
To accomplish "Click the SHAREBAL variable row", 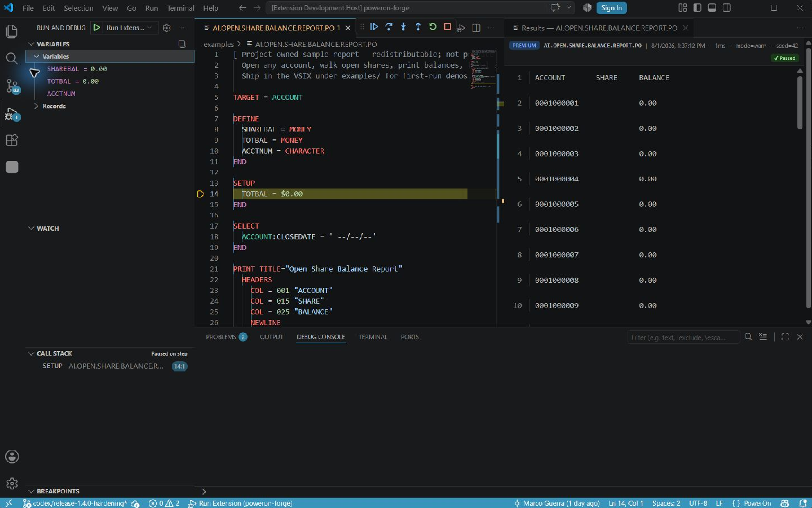I will click(x=110, y=69).
